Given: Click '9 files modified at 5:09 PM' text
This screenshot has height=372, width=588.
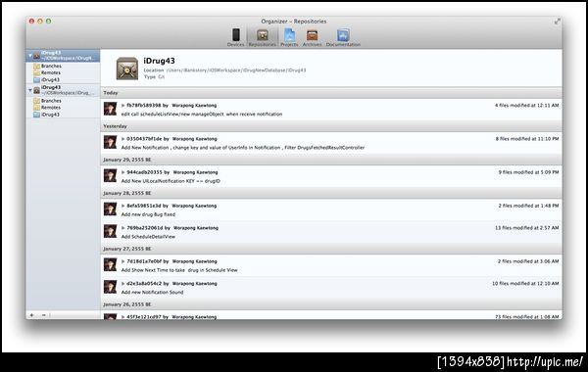Looking at the screenshot, I should pos(528,172).
